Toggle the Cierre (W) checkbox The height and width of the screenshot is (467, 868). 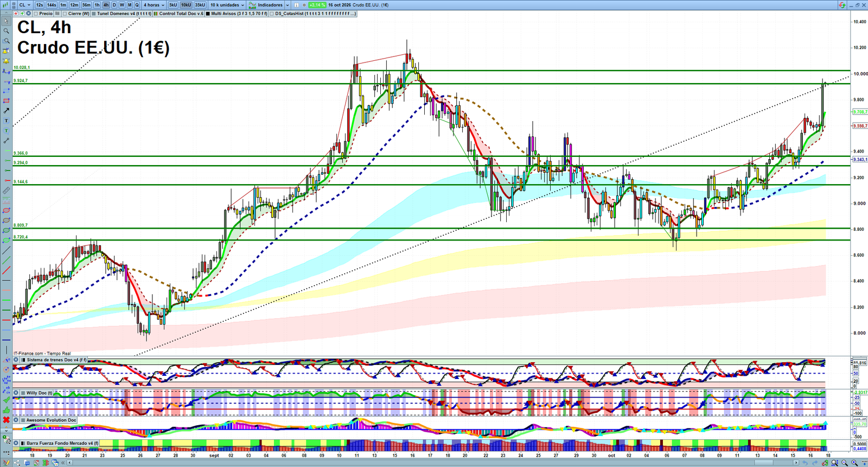pyautogui.click(x=65, y=14)
